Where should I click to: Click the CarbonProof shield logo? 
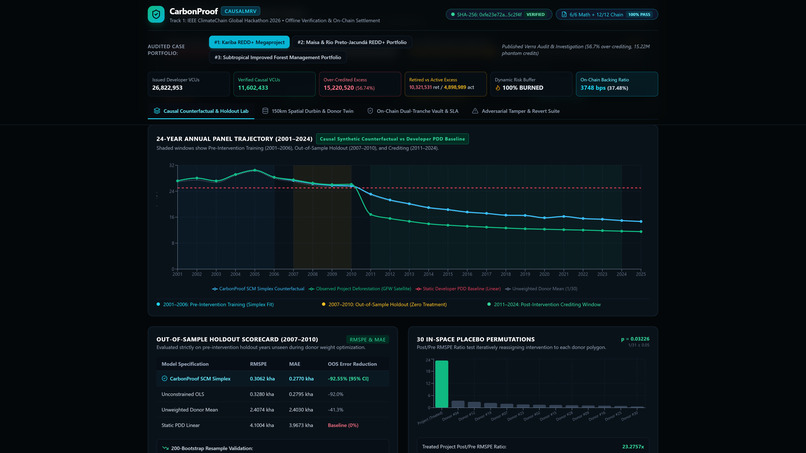click(156, 14)
